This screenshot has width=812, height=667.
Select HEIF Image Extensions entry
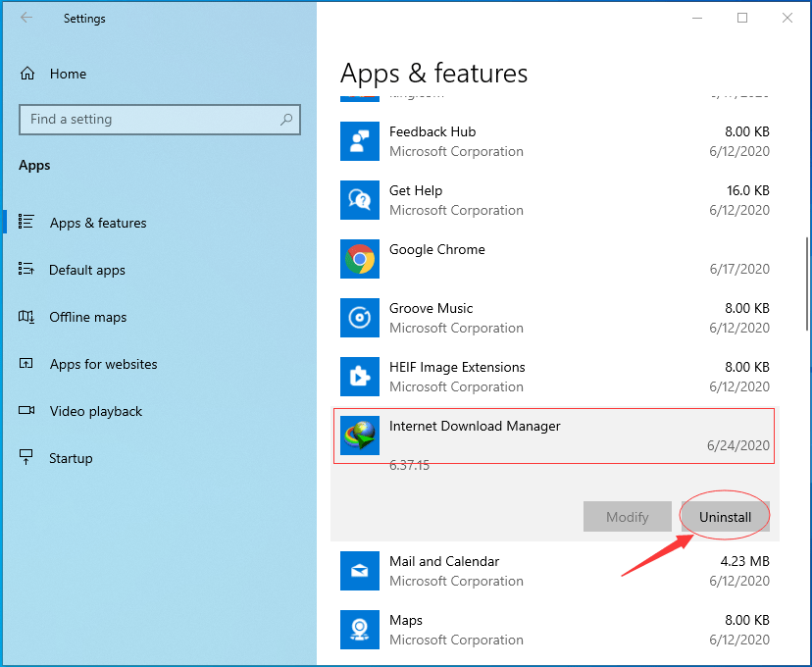pyautogui.click(x=457, y=367)
